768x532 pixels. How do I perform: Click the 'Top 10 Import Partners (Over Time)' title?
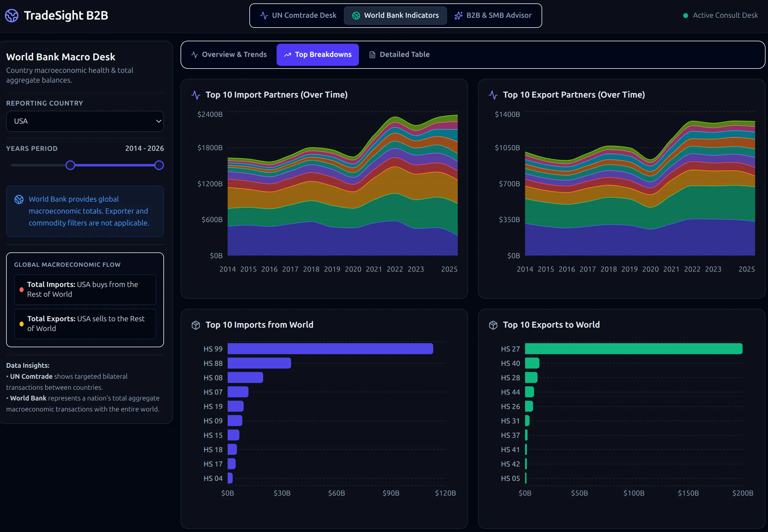click(277, 95)
